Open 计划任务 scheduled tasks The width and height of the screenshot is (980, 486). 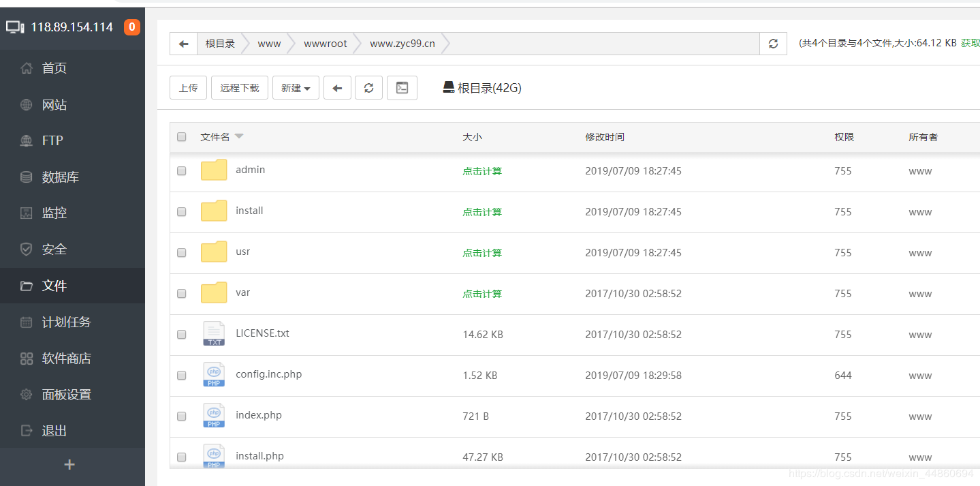tap(66, 322)
